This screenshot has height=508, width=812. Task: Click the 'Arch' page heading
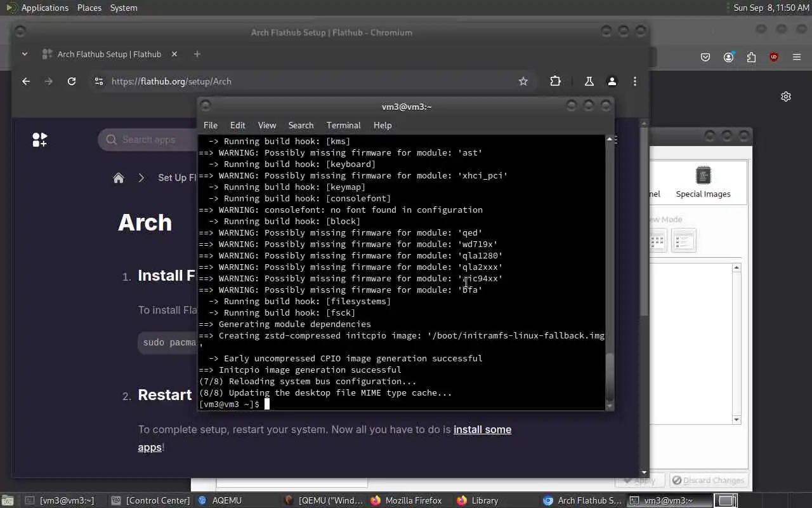(x=145, y=222)
